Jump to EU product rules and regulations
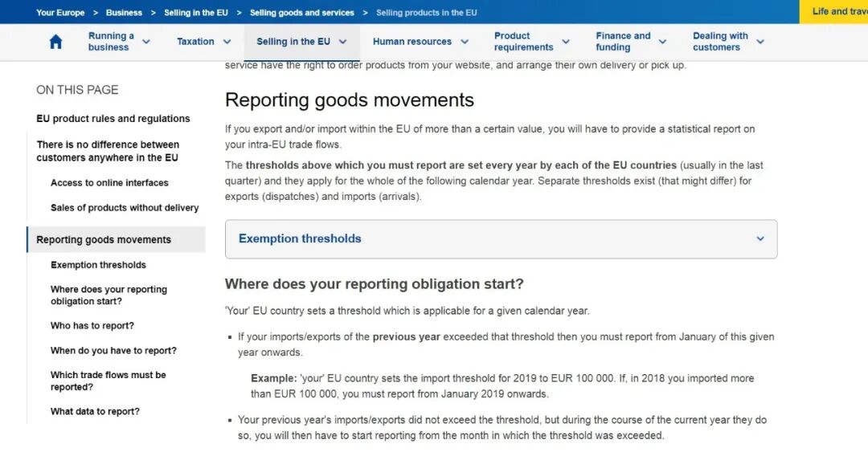Screen dimensions: 868x452 [x=113, y=118]
